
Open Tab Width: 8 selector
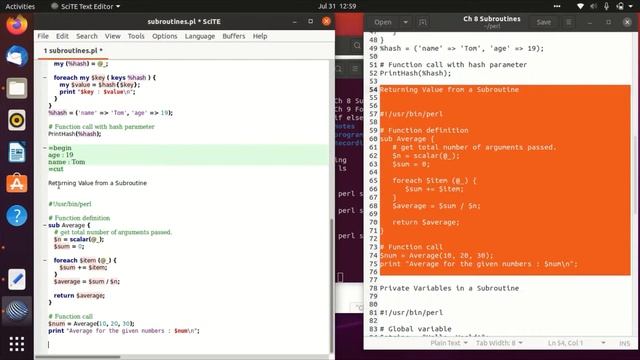click(x=499, y=343)
